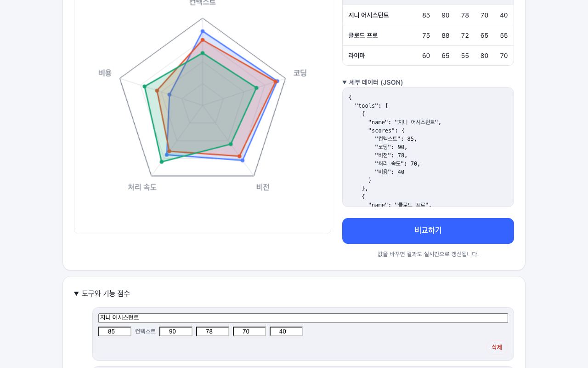588x368 pixels.
Task: Focus the score input showing 85
Action: [115, 331]
